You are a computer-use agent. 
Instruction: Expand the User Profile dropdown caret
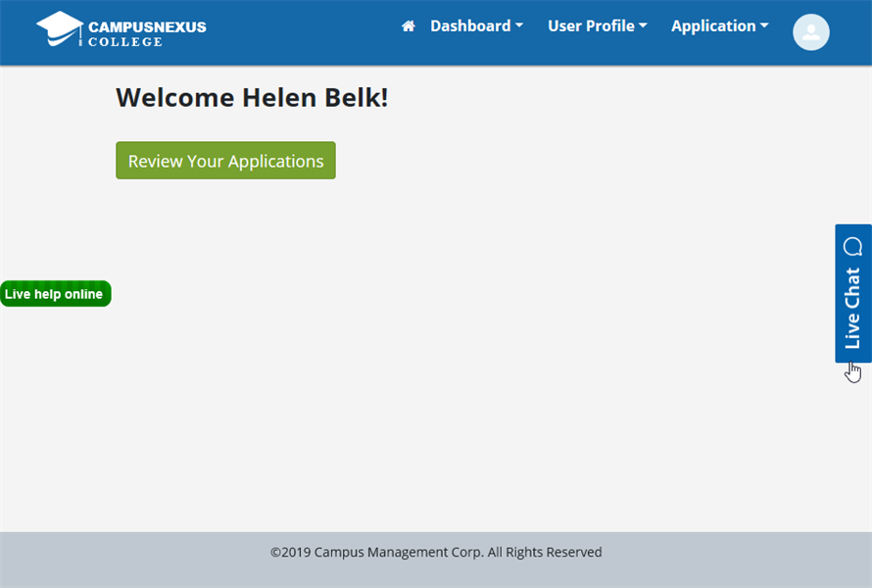[643, 26]
